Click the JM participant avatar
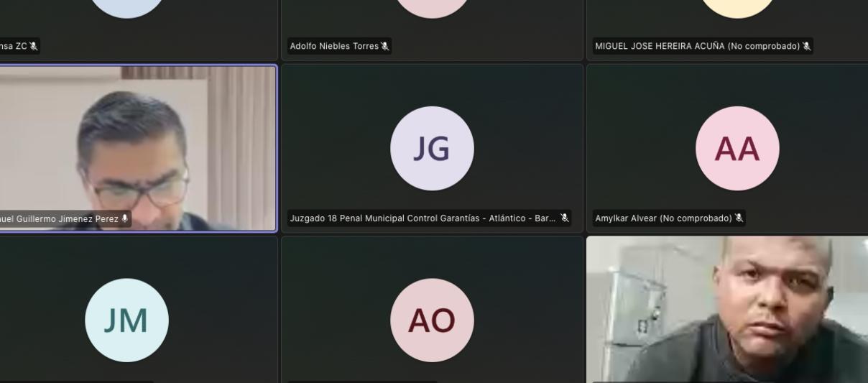Image resolution: width=868 pixels, height=383 pixels. 126,320
